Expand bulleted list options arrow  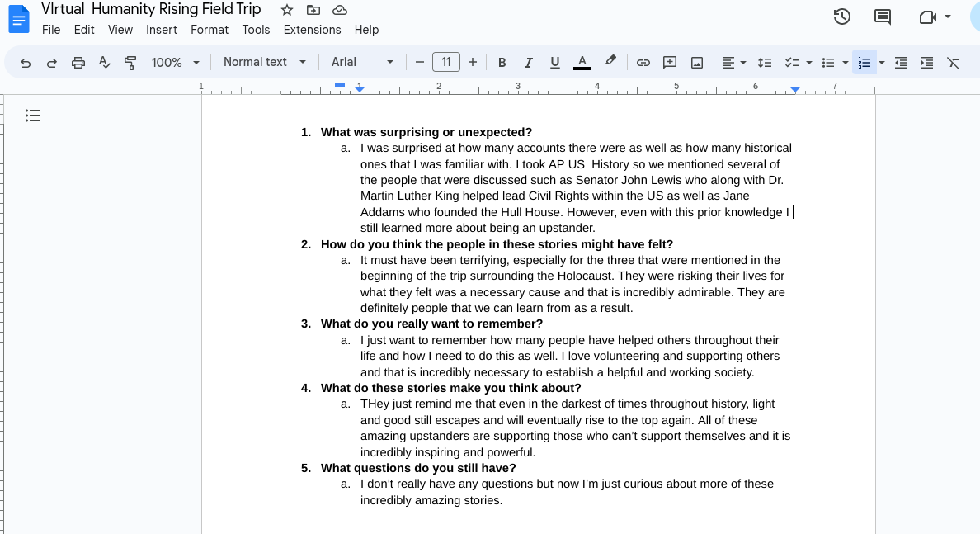[845, 63]
